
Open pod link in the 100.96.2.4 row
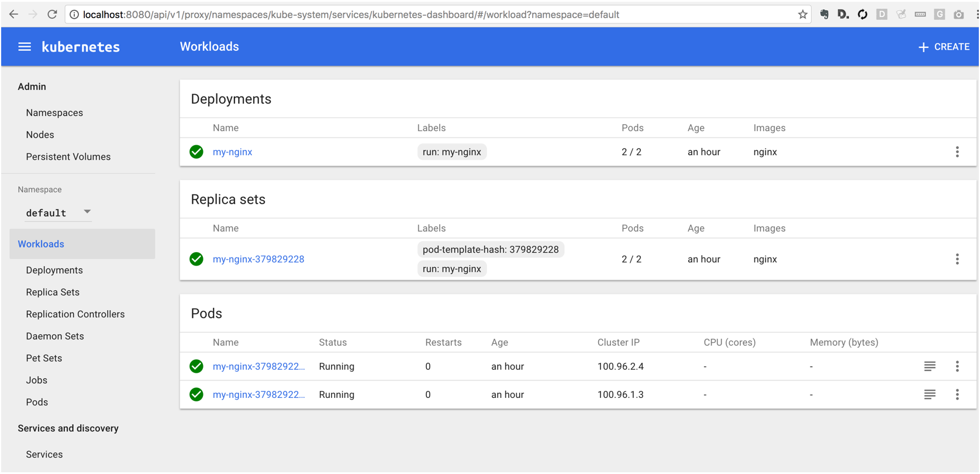point(258,366)
